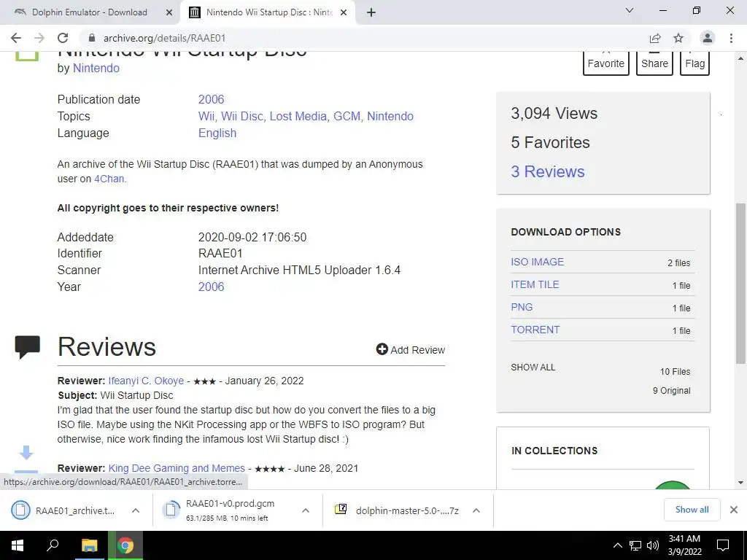This screenshot has width=747, height=560.
Task: Jump to 3 Reviews link
Action: pos(548,171)
